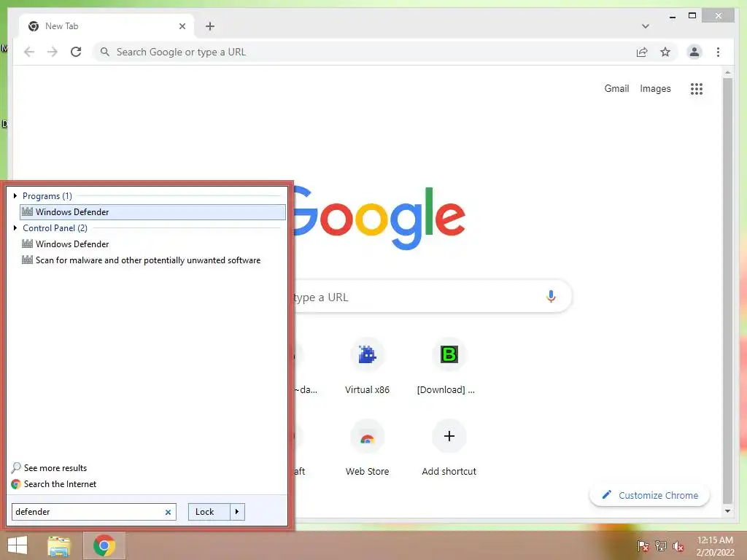The image size is (747, 560).
Task: Click Add shortcut tile
Action: tap(449, 448)
